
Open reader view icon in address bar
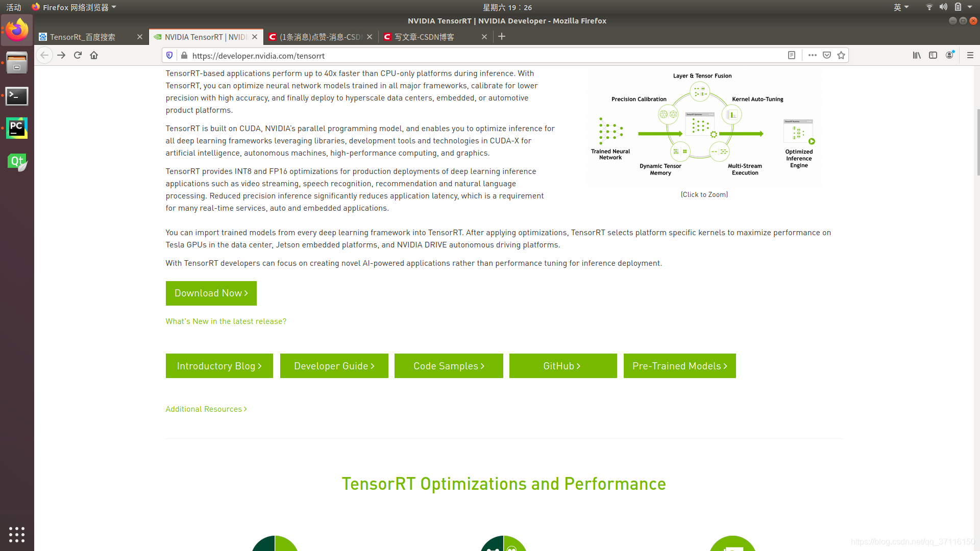792,55
